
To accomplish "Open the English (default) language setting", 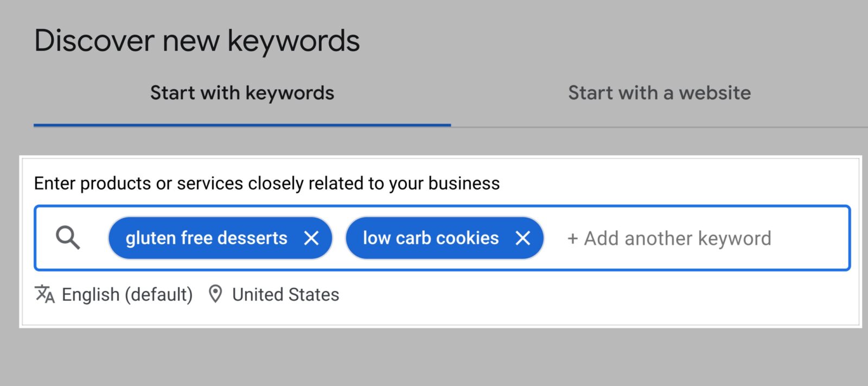I will click(127, 294).
